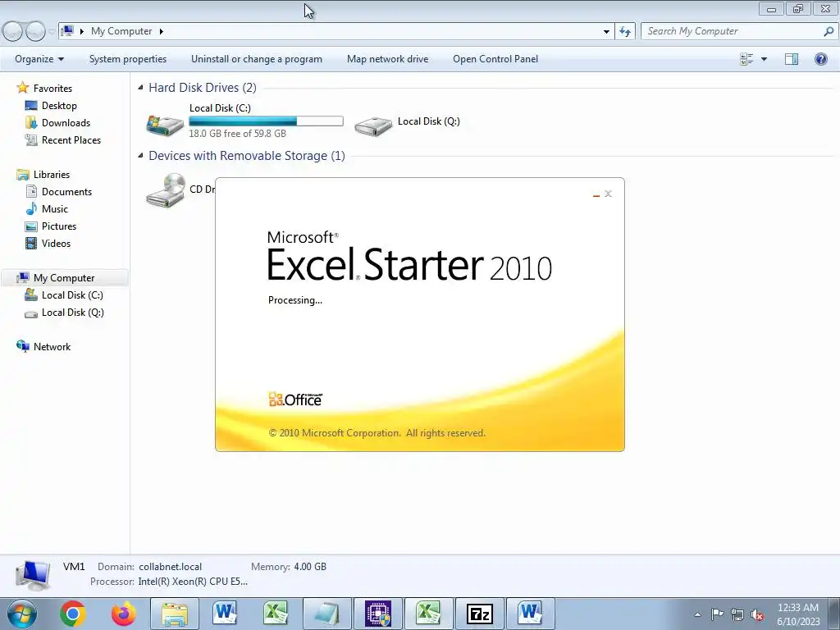Open the Excel icon left of 7-Zip
The height and width of the screenshot is (630, 840).
[428, 614]
